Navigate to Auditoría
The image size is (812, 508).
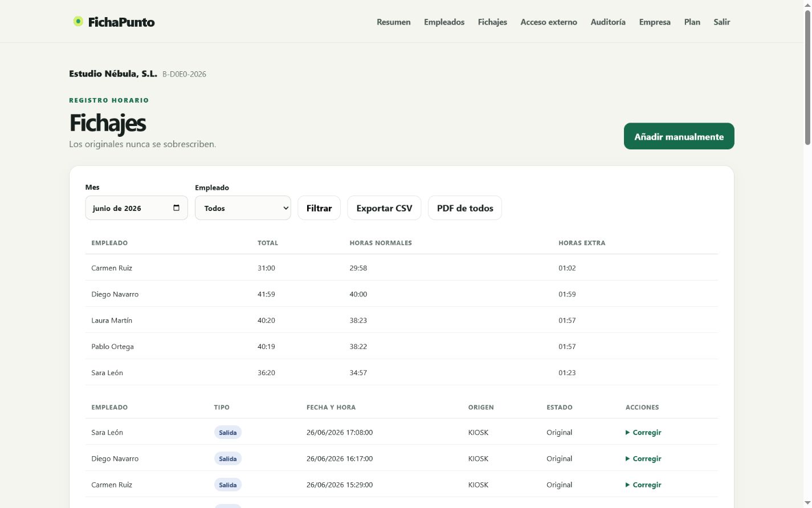click(608, 22)
